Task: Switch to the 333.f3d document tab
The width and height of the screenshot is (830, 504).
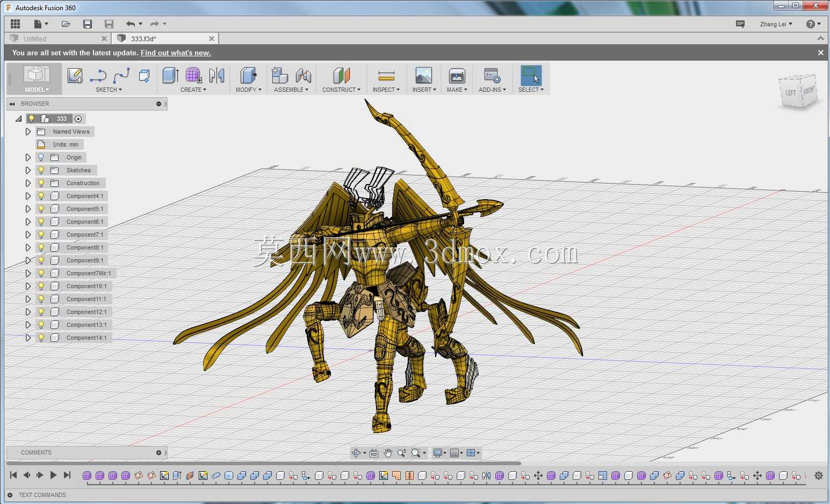Action: (x=165, y=39)
